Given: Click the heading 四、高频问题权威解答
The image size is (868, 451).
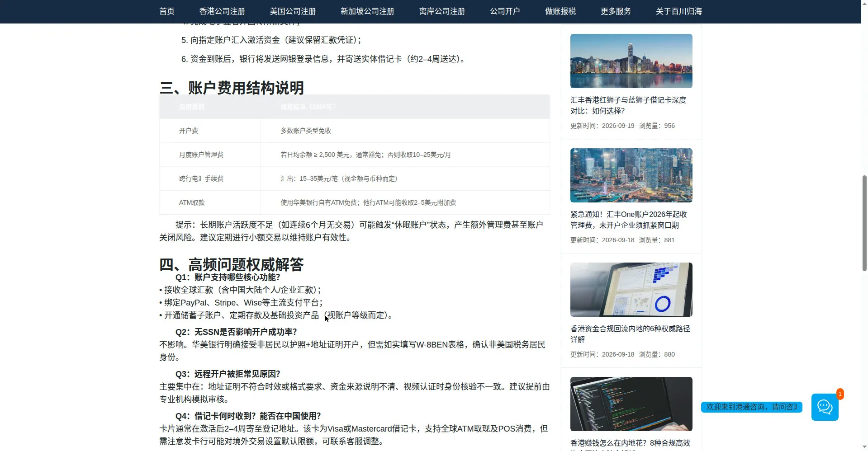Looking at the screenshot, I should coord(232,264).
